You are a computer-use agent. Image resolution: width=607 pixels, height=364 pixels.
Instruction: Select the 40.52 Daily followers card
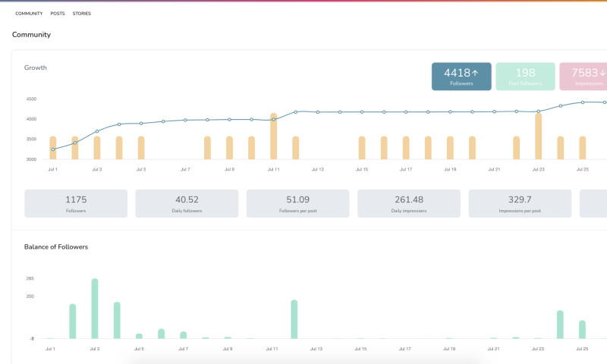pyautogui.click(x=187, y=203)
